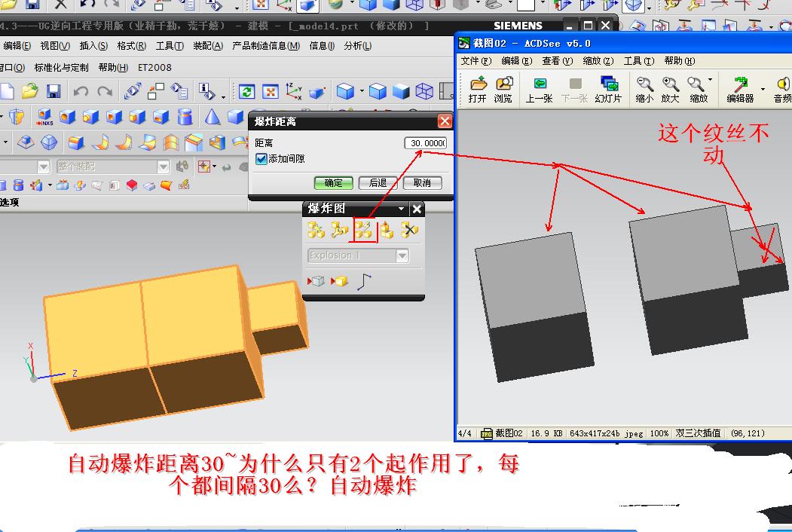Redo the action in NX toolbar
Viewport: 792px width, 532px height.
105,91
